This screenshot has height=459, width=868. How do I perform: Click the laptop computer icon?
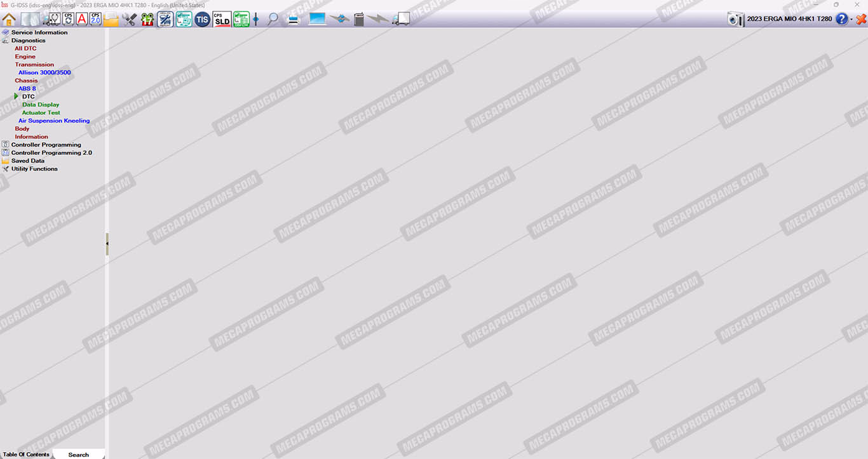click(x=317, y=19)
